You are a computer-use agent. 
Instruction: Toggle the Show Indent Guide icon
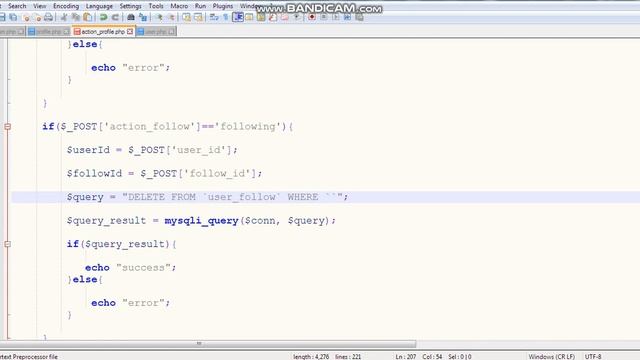pos(238,17)
